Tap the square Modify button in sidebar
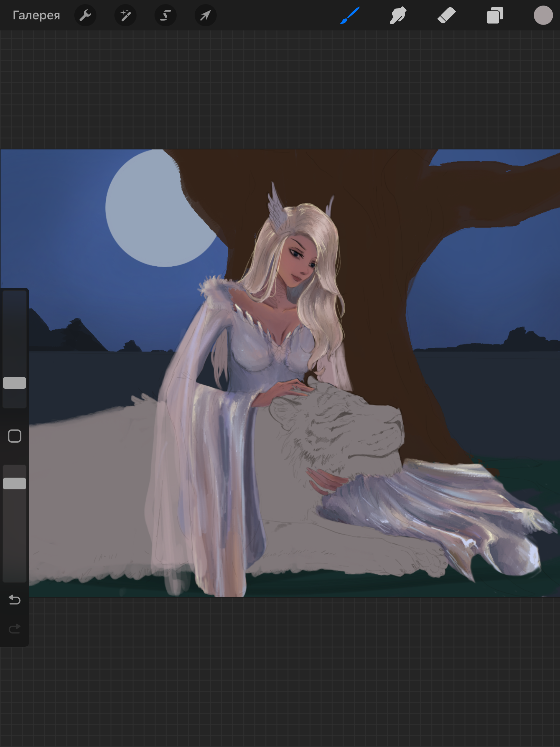 pyautogui.click(x=15, y=436)
